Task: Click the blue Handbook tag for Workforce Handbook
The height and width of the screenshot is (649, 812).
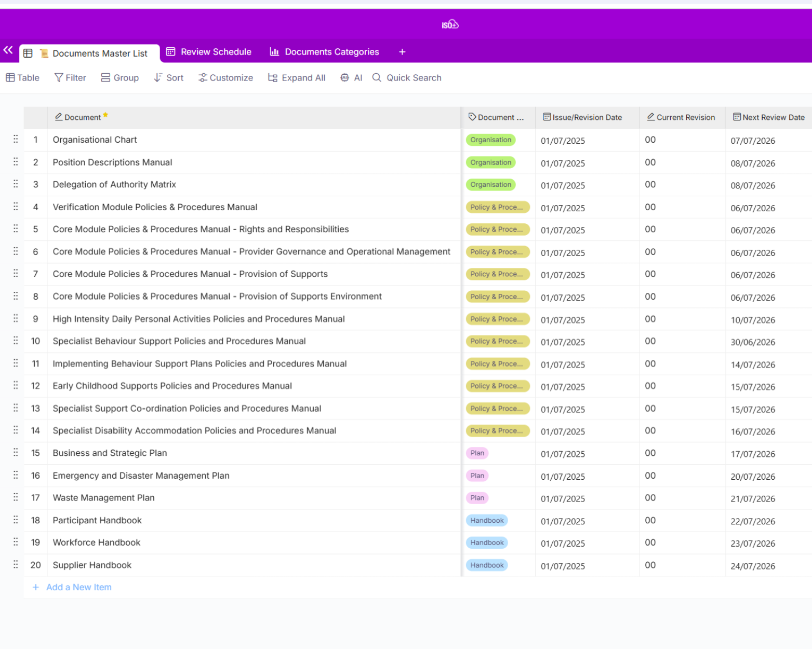Action: click(487, 543)
